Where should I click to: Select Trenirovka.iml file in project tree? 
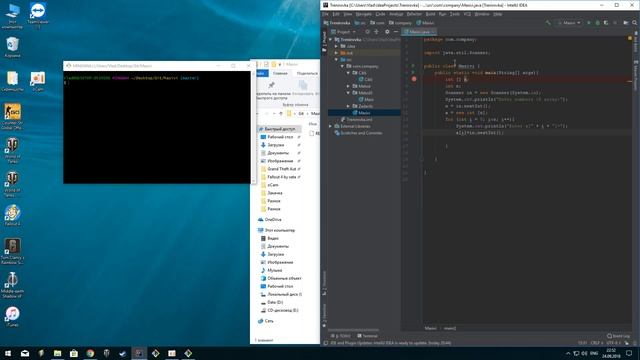(356, 119)
